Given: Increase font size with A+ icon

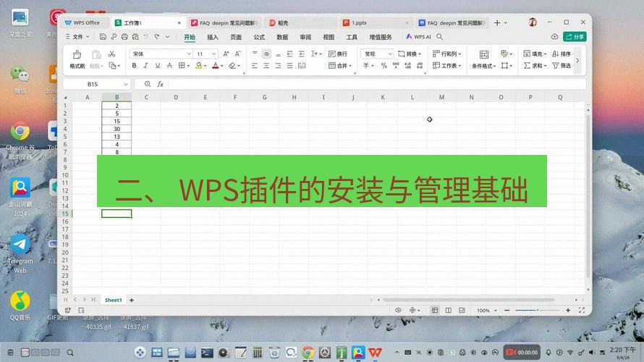Looking at the screenshot, I should [x=226, y=54].
